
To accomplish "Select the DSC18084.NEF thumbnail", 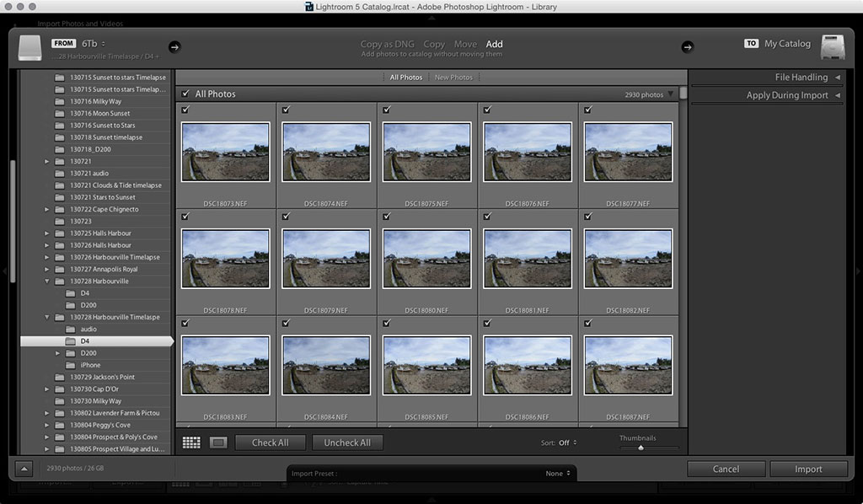I will coord(326,365).
